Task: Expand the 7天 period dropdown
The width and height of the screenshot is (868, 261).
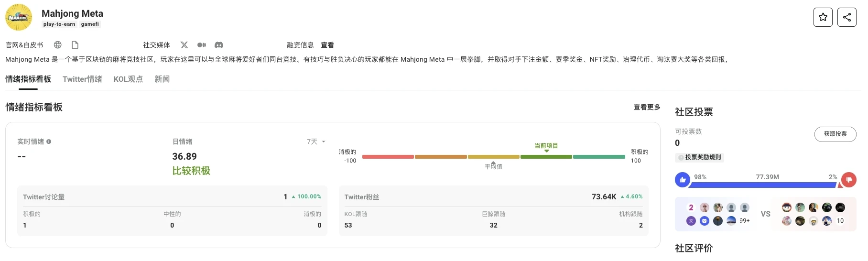Action: (x=316, y=141)
